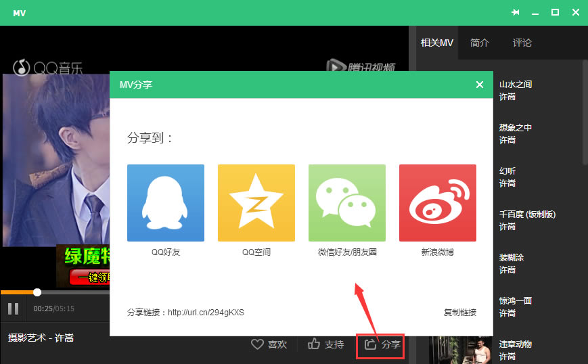
Task: Click 复制链接 to copy link
Action: pos(459,313)
